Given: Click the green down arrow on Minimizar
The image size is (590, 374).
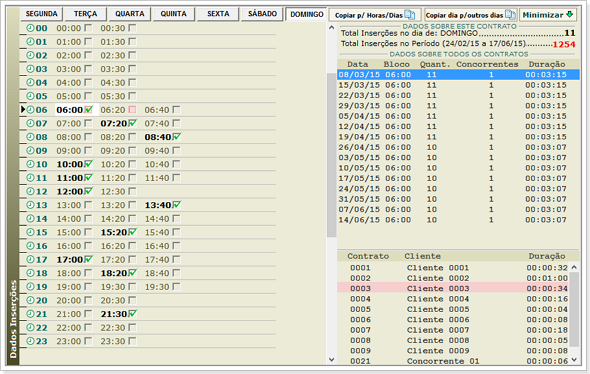Looking at the screenshot, I should coord(570,15).
